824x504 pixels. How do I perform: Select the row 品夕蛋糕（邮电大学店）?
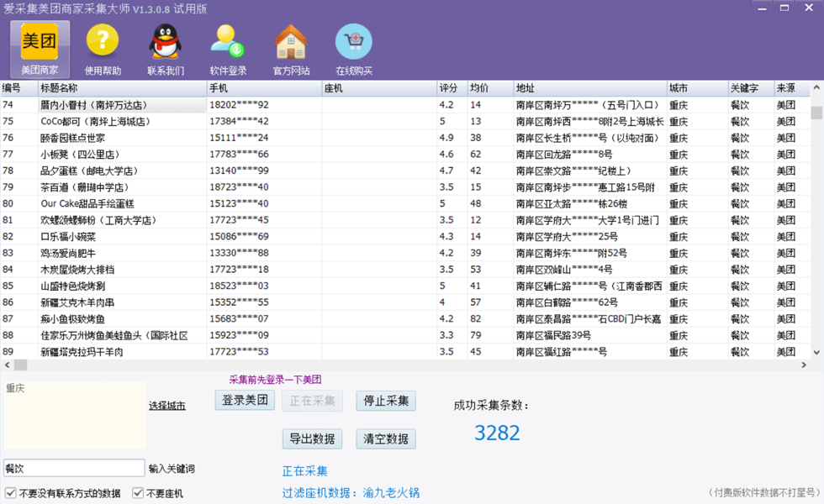(x=404, y=171)
